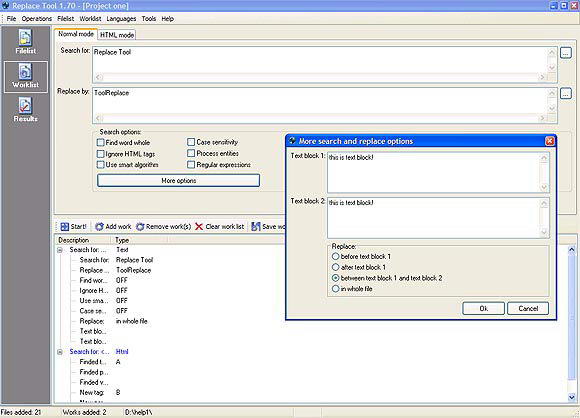
Task: Click inside the Text block 2 field
Action: tap(434, 218)
